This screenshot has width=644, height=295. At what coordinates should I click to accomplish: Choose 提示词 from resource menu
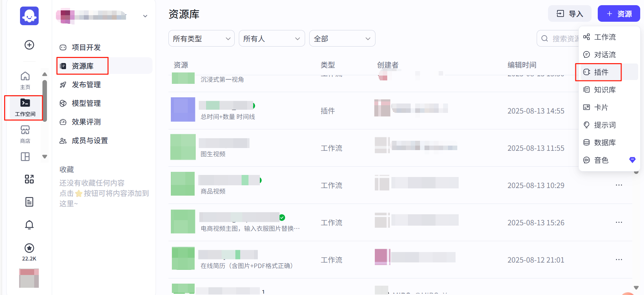coord(609,125)
